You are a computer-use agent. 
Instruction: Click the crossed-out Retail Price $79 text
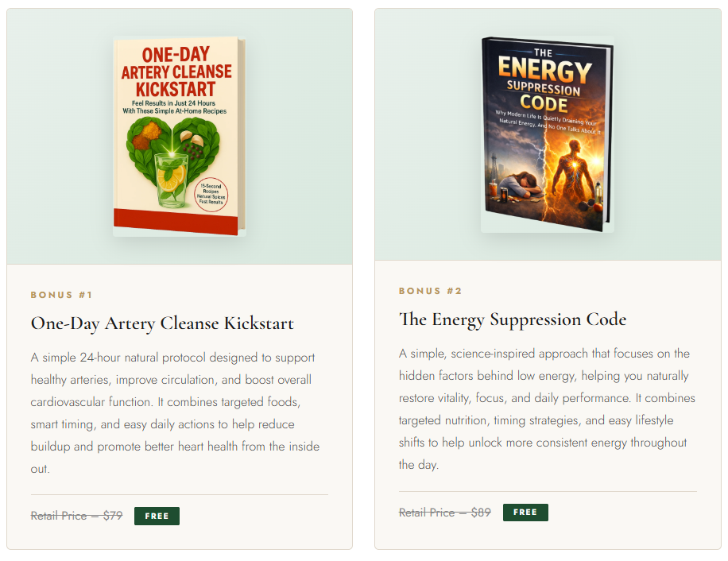pos(76,516)
